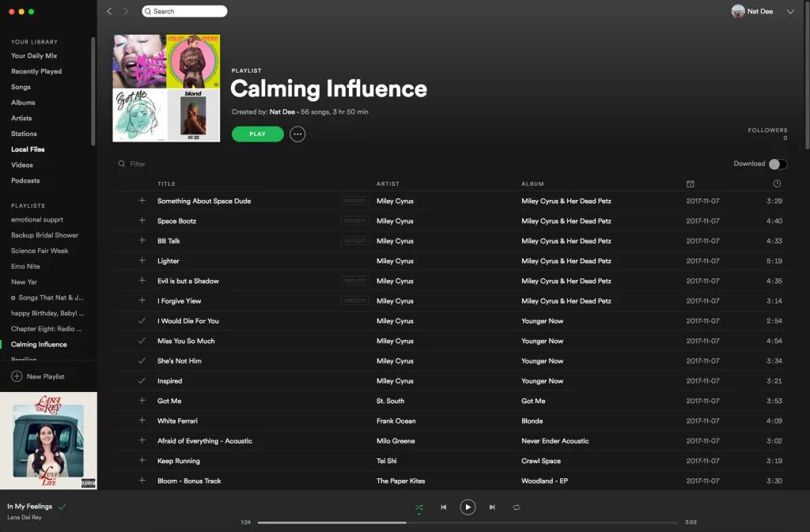Image resolution: width=810 pixels, height=532 pixels.
Task: Open Emo Nite playlist
Action: pyautogui.click(x=25, y=266)
